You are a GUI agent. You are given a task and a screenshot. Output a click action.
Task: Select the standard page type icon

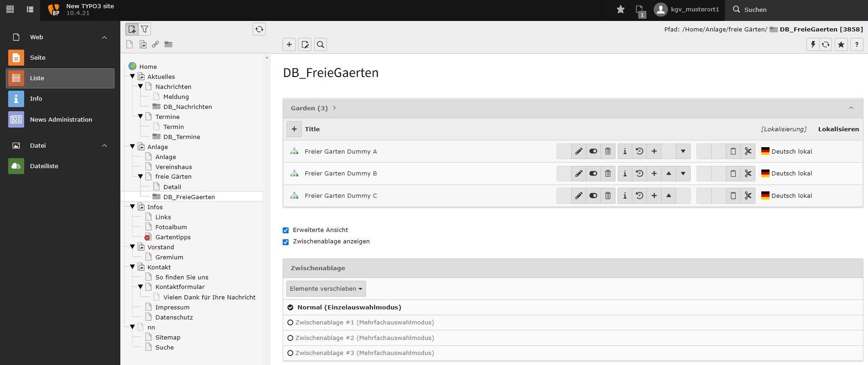coord(129,44)
